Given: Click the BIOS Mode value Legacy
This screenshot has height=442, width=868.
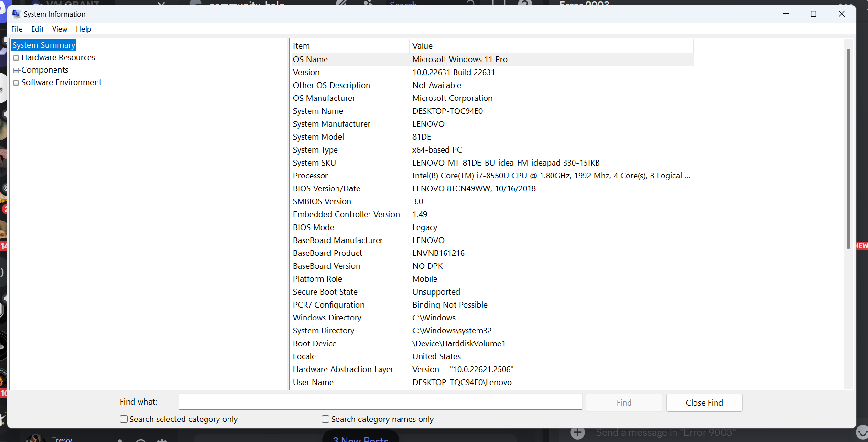Looking at the screenshot, I should (425, 227).
